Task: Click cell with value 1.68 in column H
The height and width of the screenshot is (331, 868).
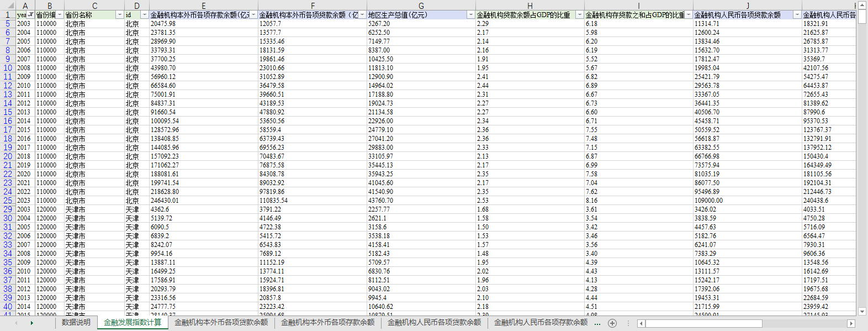Action: [x=530, y=209]
